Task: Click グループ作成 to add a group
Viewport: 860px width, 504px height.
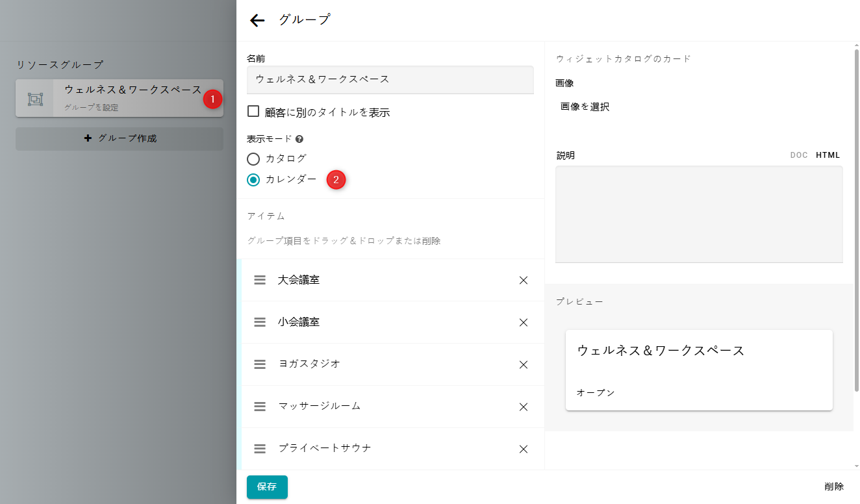Action: [120, 138]
